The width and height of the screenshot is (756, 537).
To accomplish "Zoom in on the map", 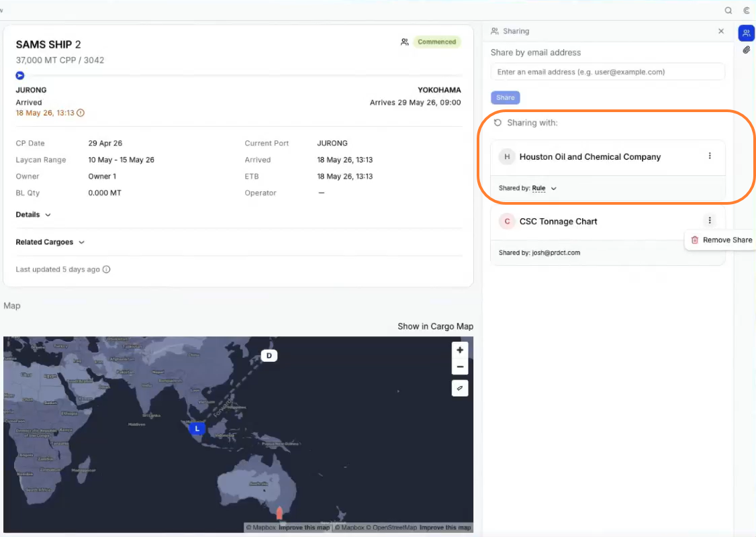I will (460, 350).
